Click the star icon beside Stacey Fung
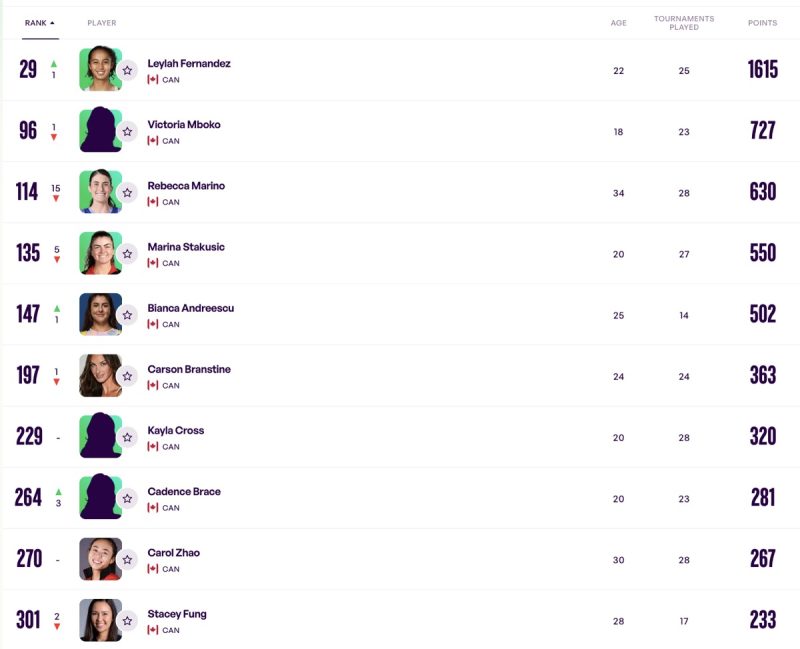800x649 pixels. click(128, 621)
